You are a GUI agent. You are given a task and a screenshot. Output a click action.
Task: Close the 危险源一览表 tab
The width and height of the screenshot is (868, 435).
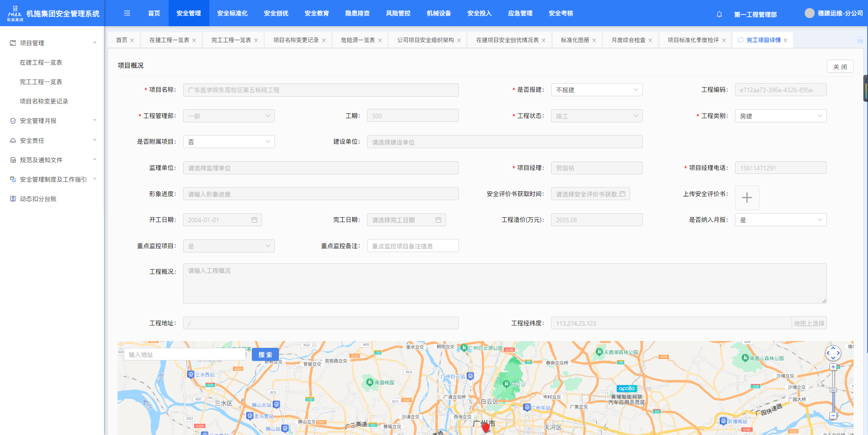[x=380, y=40]
